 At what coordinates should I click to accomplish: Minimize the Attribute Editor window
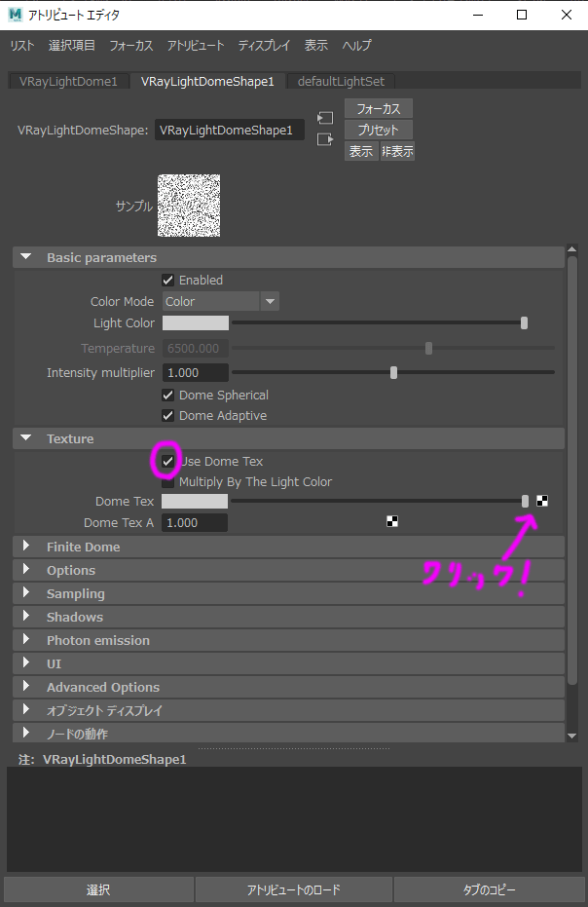pyautogui.click(x=478, y=15)
